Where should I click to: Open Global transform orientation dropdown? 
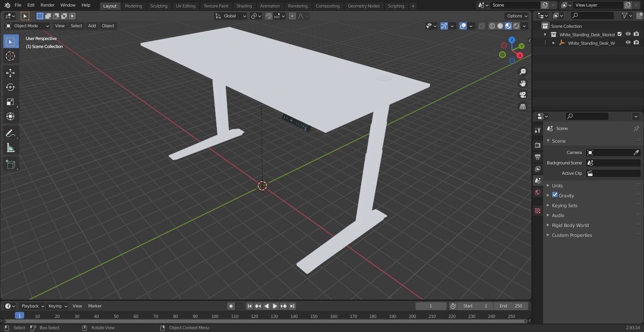(x=231, y=16)
